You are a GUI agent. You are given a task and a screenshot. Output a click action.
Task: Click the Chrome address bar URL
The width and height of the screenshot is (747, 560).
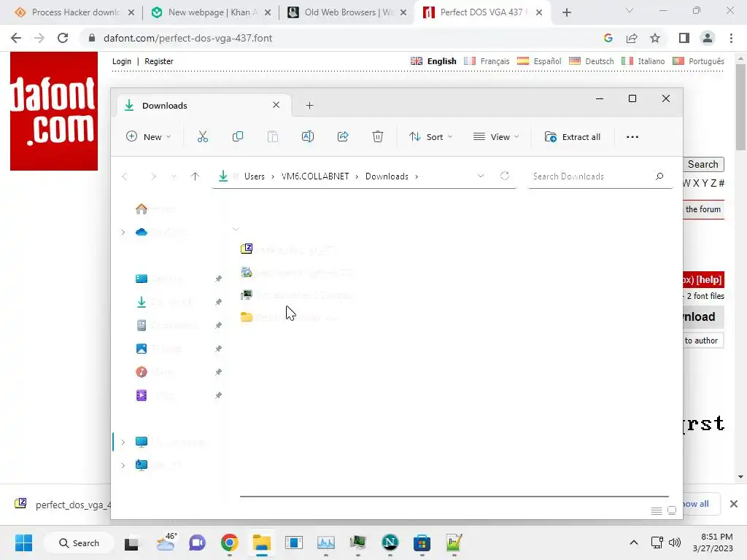click(x=187, y=38)
